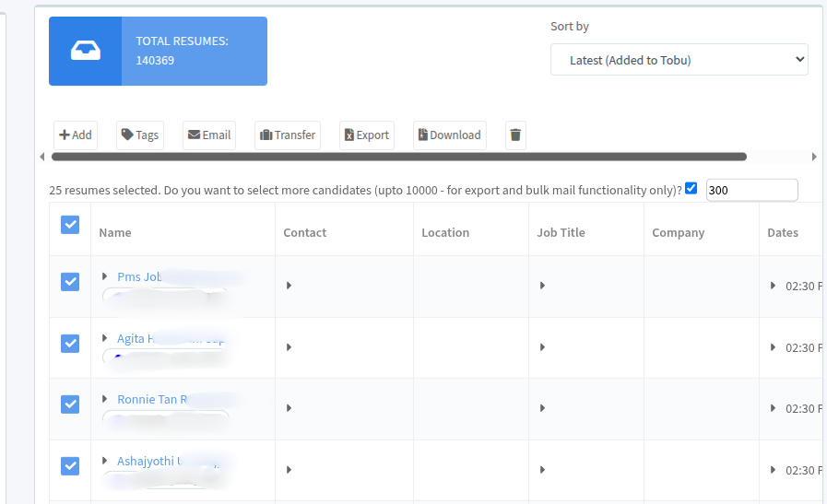Click the left arrow of horizontal scrollbar
The image size is (827, 504).
coord(42,157)
